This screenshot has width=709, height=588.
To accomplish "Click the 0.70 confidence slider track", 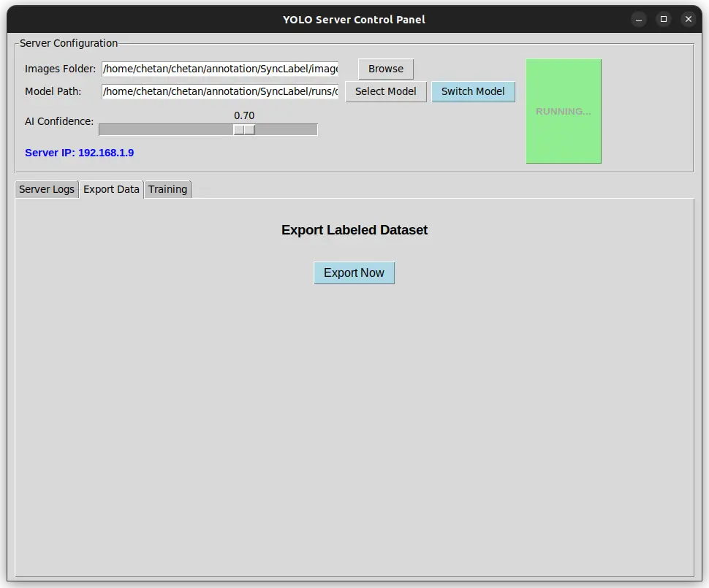I will tap(245, 129).
